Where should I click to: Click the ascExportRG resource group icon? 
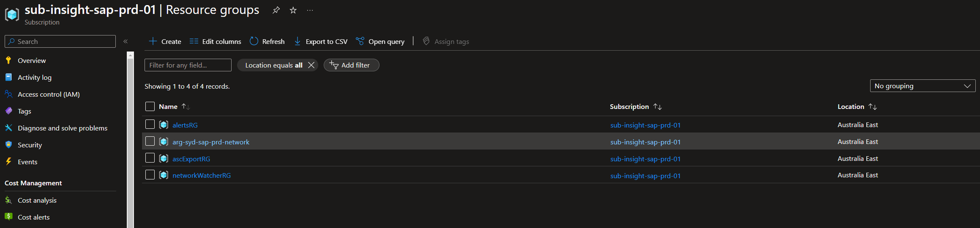pyautogui.click(x=164, y=159)
